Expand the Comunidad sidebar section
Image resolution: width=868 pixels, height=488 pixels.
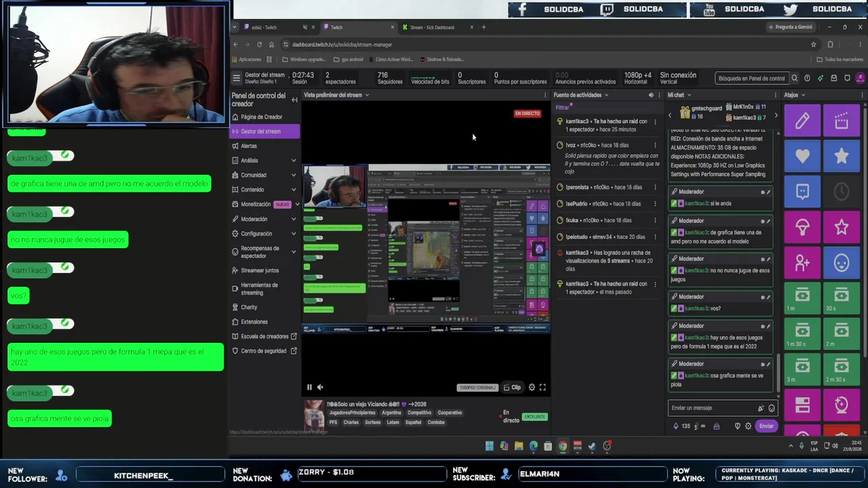point(294,175)
